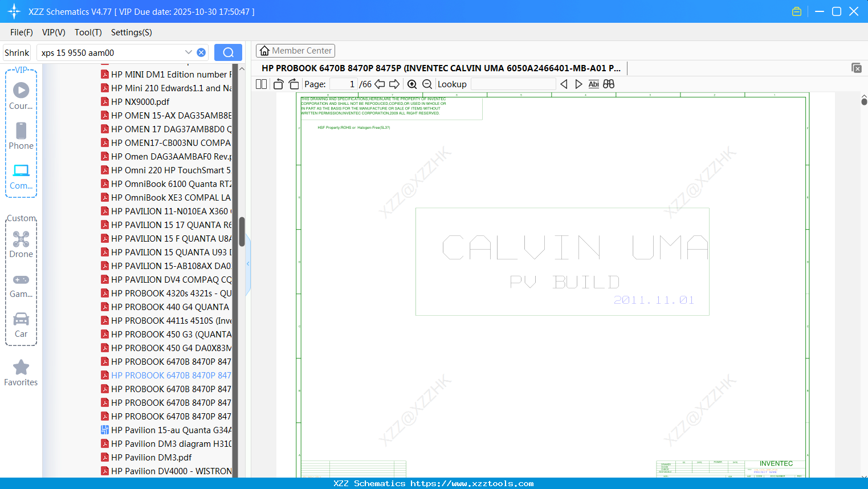This screenshot has height=489, width=868.
Task: Open Member Center
Action: click(x=295, y=51)
